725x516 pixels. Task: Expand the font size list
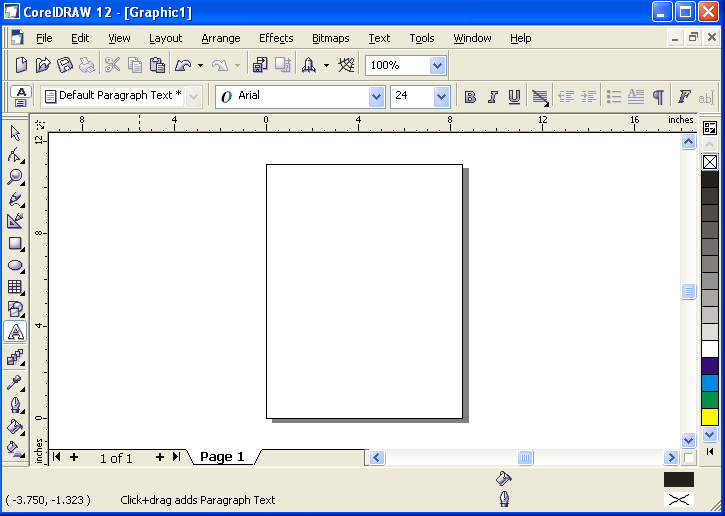[442, 97]
